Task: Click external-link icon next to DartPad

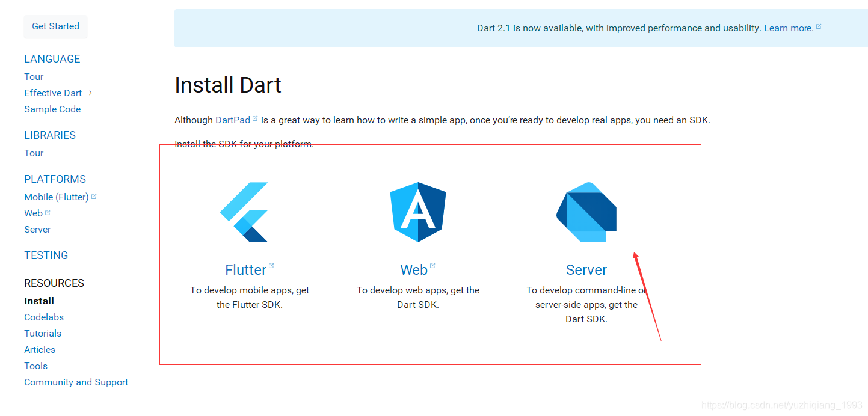Action: (255, 118)
